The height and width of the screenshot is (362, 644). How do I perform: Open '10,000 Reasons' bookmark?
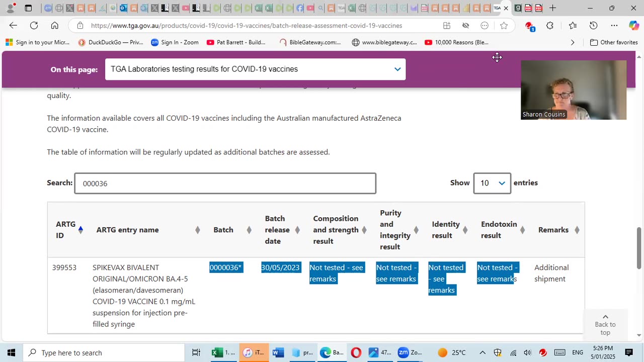pyautogui.click(x=456, y=42)
